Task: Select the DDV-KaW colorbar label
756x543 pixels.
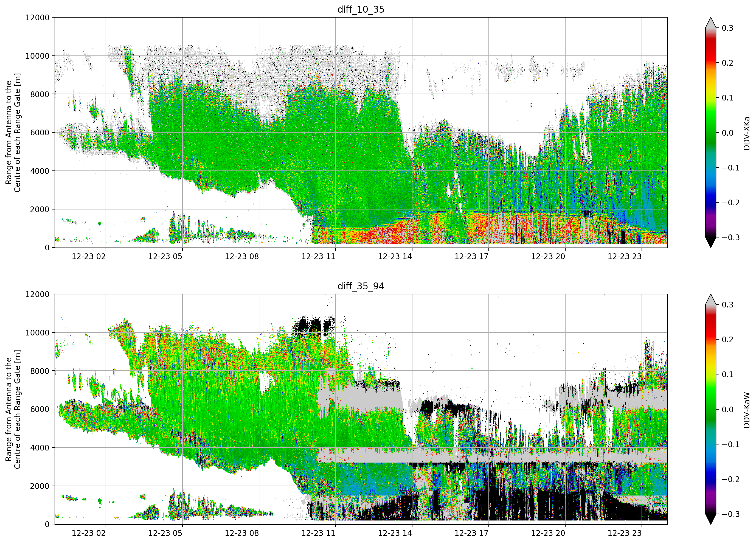Action: coord(746,410)
